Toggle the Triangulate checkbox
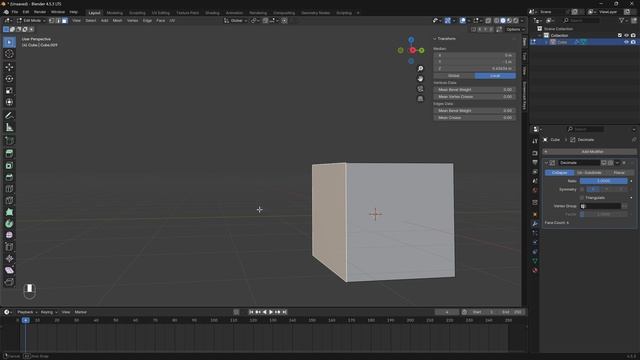 tap(582, 198)
